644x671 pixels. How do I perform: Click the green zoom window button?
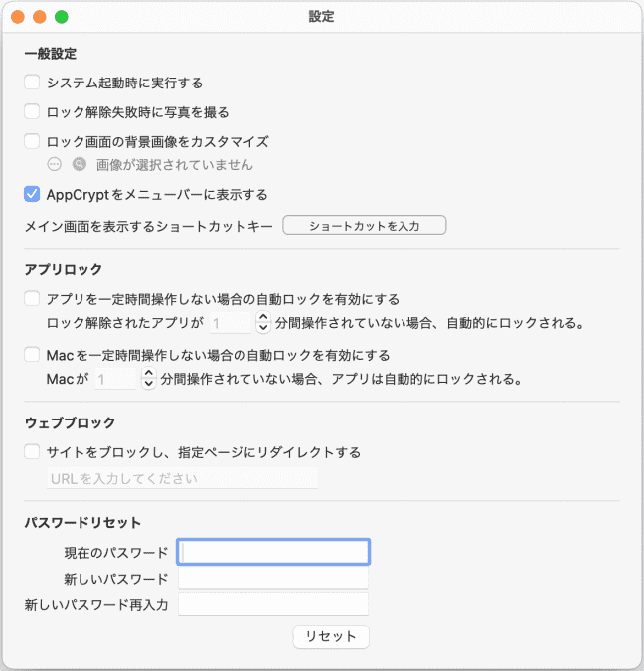click(61, 17)
